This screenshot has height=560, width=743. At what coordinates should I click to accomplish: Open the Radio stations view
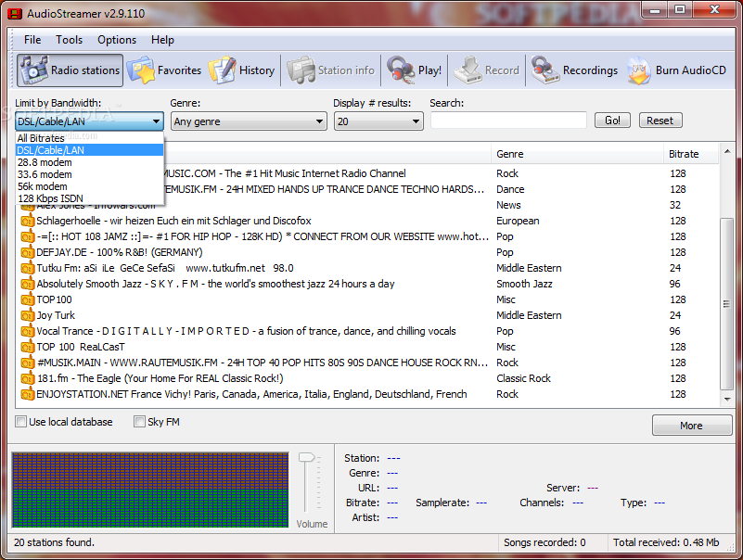(x=70, y=70)
